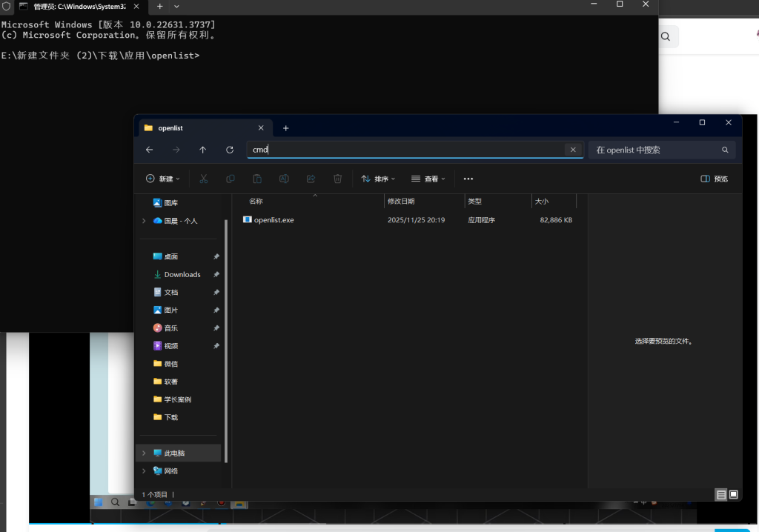Add a new tab in Command Prompt window
Image resolution: width=759 pixels, height=532 pixels.
coord(159,6)
